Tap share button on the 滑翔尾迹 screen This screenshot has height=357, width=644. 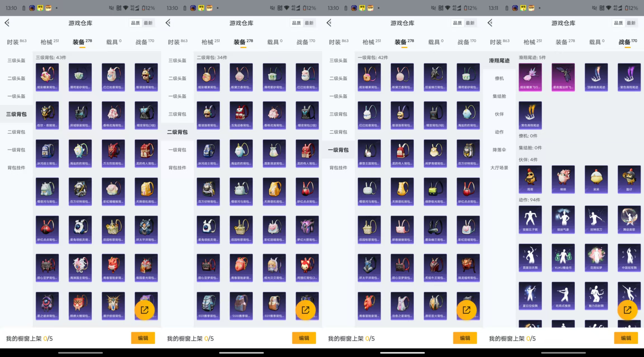tap(627, 310)
